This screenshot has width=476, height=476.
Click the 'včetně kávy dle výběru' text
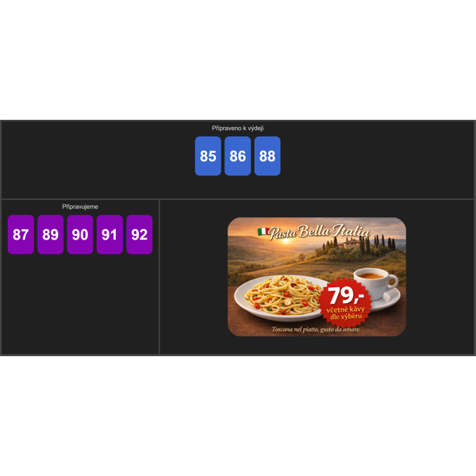pyautogui.click(x=345, y=313)
